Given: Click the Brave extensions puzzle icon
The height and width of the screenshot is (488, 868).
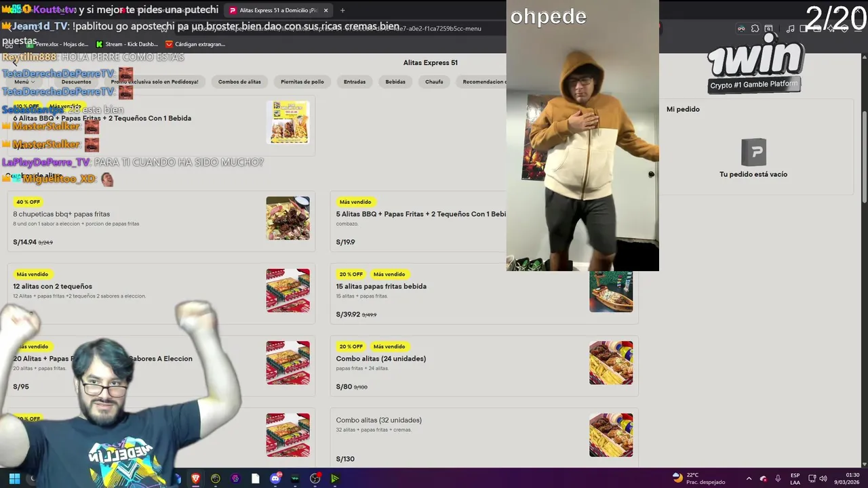Looking at the screenshot, I should 755,28.
